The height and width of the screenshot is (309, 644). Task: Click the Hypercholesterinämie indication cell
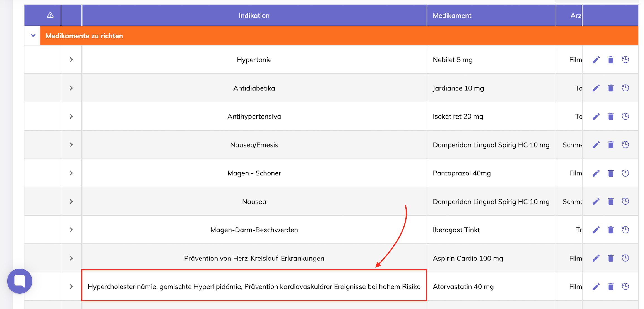pyautogui.click(x=254, y=286)
